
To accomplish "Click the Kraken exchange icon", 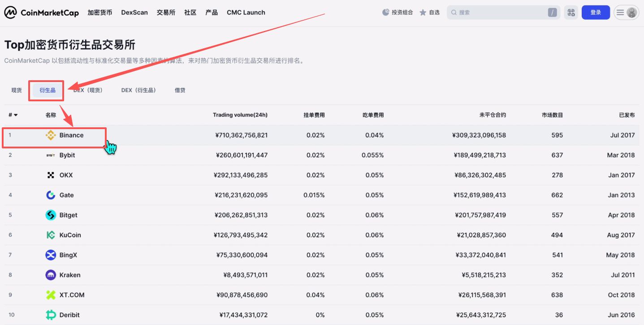I will (x=51, y=275).
